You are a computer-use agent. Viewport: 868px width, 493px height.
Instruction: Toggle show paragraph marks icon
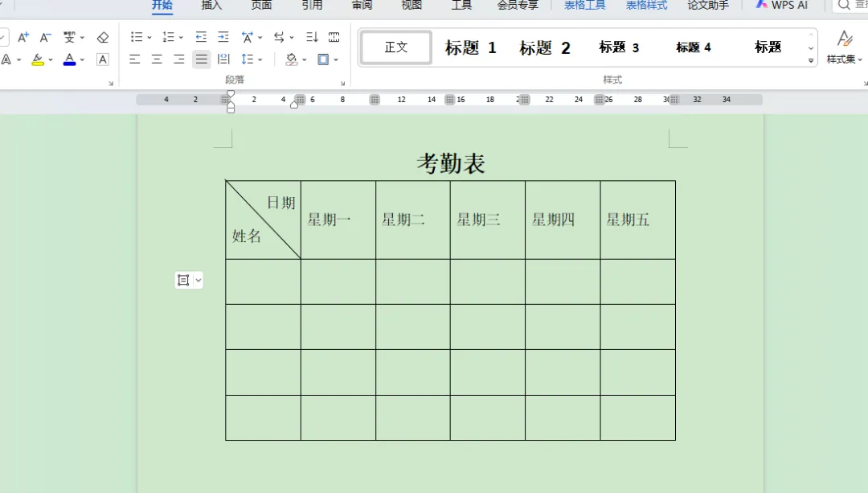point(334,37)
